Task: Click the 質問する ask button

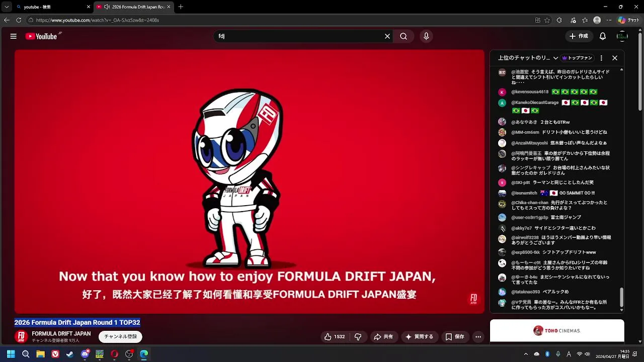Action: (419, 337)
